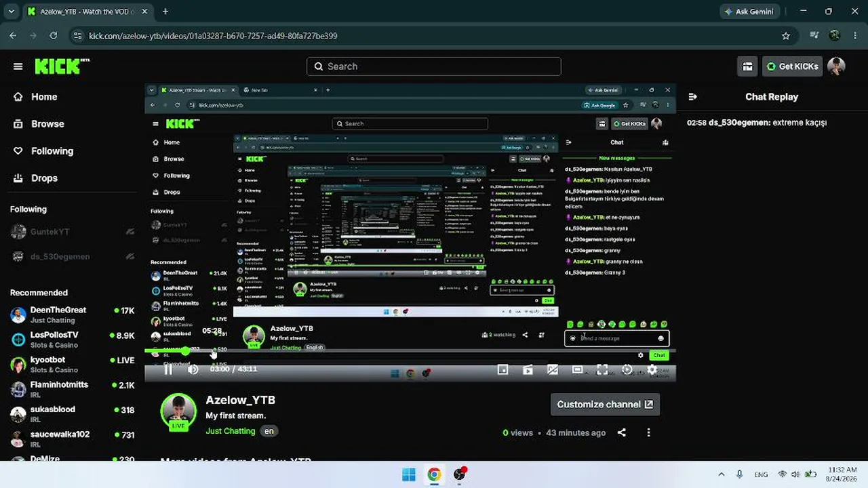Collapse the Chat Replay panel
The height and width of the screenshot is (488, 868).
pyautogui.click(x=693, y=97)
